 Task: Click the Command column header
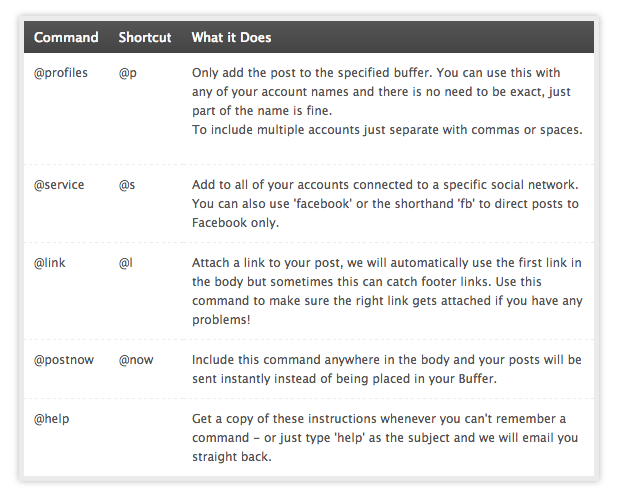(66, 38)
